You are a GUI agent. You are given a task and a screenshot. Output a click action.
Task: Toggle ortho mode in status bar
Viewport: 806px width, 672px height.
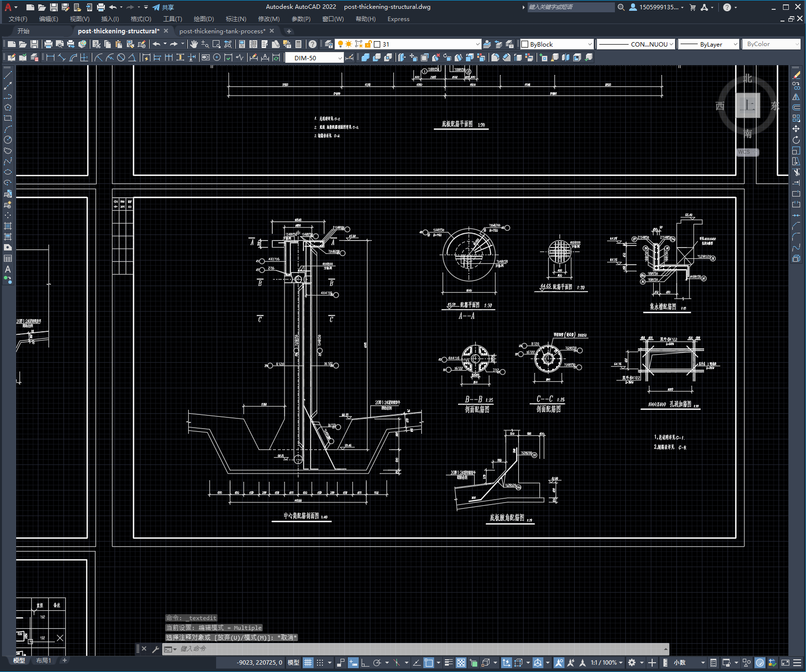click(x=365, y=663)
